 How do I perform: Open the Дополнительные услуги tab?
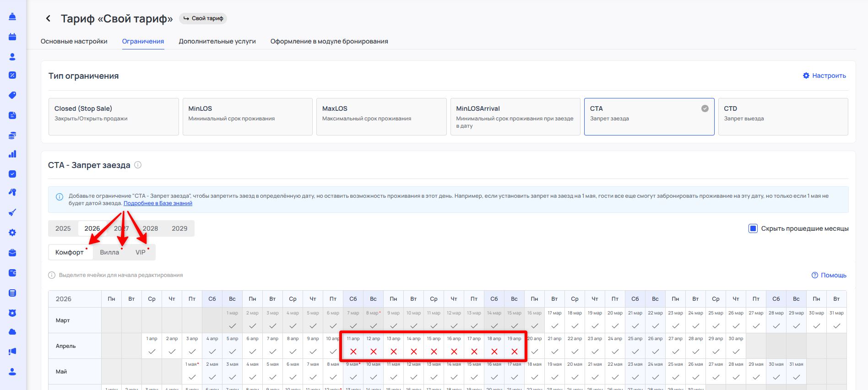217,41
